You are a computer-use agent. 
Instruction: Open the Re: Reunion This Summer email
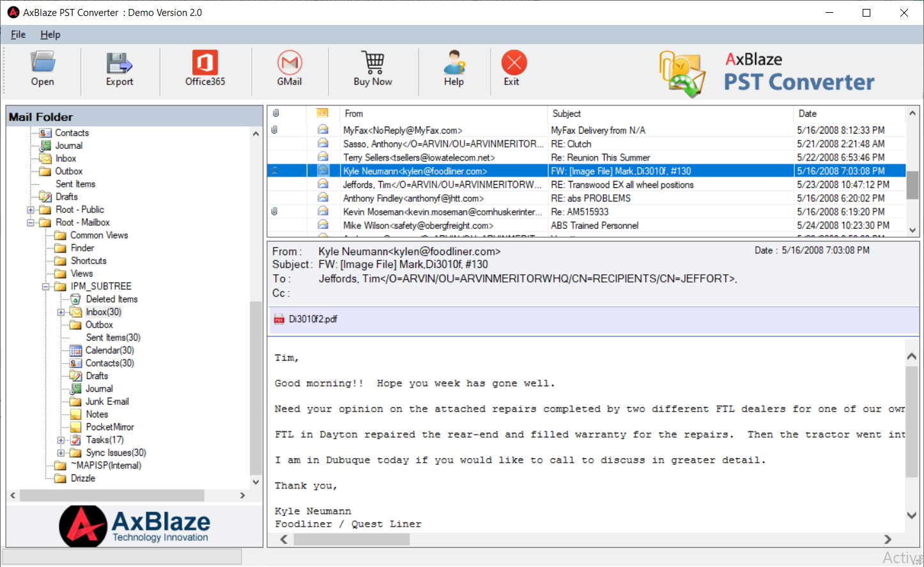click(586, 157)
